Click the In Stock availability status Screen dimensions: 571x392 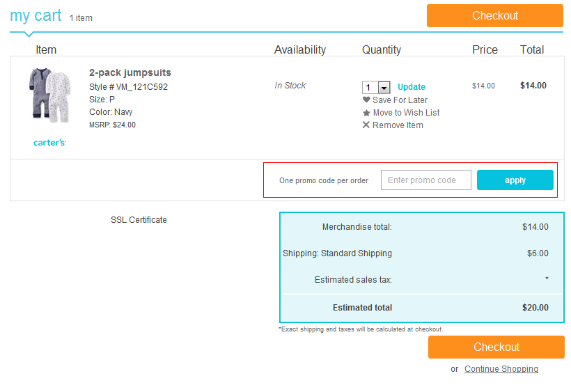point(290,86)
